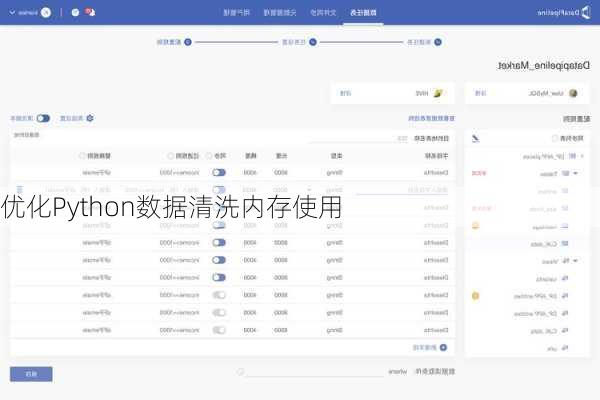The width and height of the screenshot is (600, 400).
Task: Tick the checkbox in the table list header
Action: click(x=554, y=138)
